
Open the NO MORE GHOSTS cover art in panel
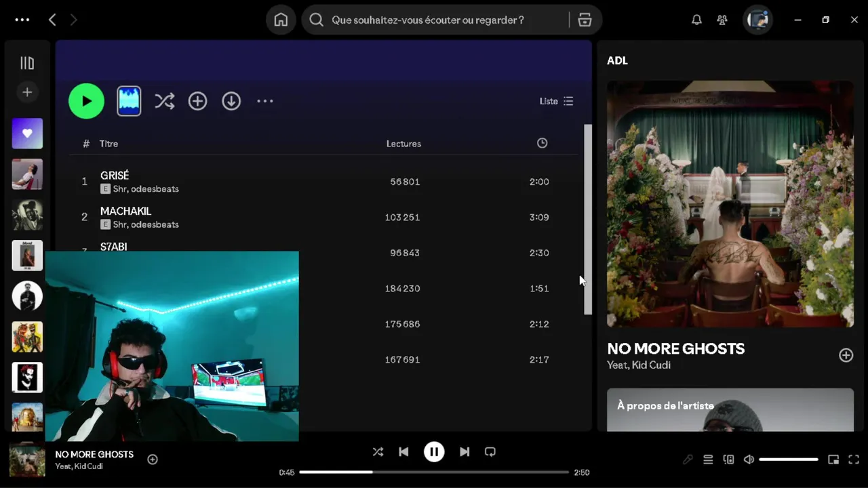point(730,204)
